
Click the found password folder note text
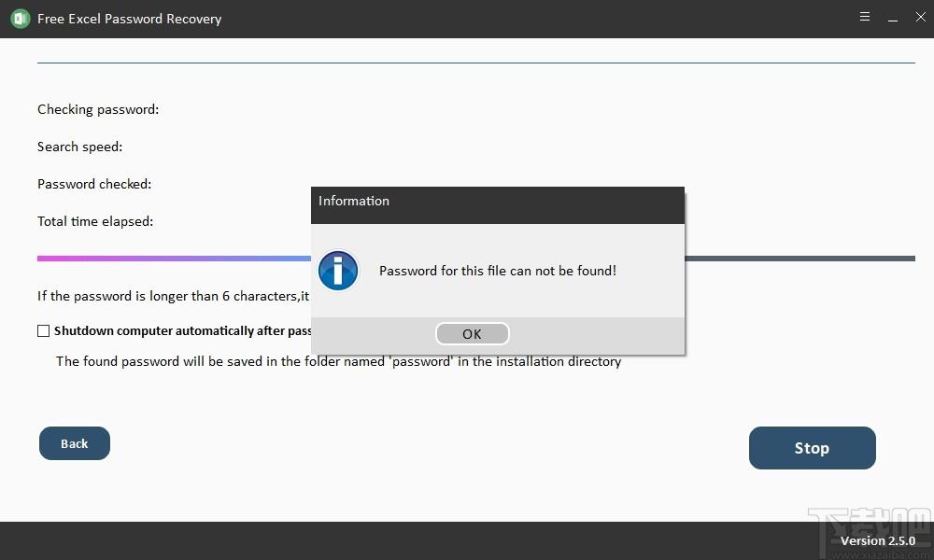(x=338, y=361)
